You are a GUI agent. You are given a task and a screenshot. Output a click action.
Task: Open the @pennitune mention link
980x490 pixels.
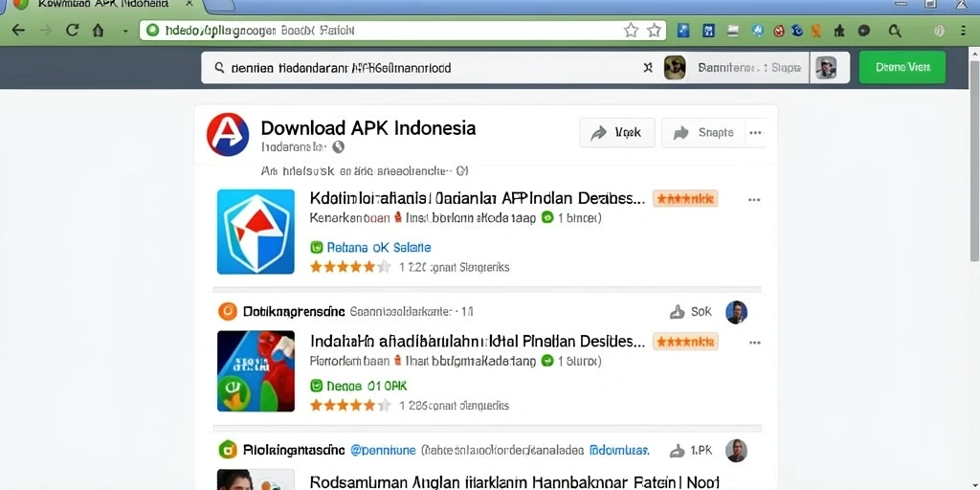click(x=383, y=450)
